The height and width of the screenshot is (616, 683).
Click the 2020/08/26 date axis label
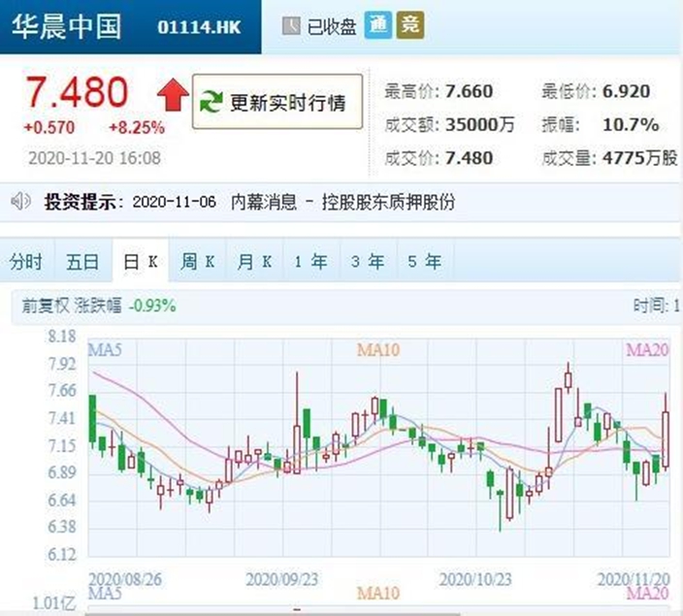[x=125, y=579]
